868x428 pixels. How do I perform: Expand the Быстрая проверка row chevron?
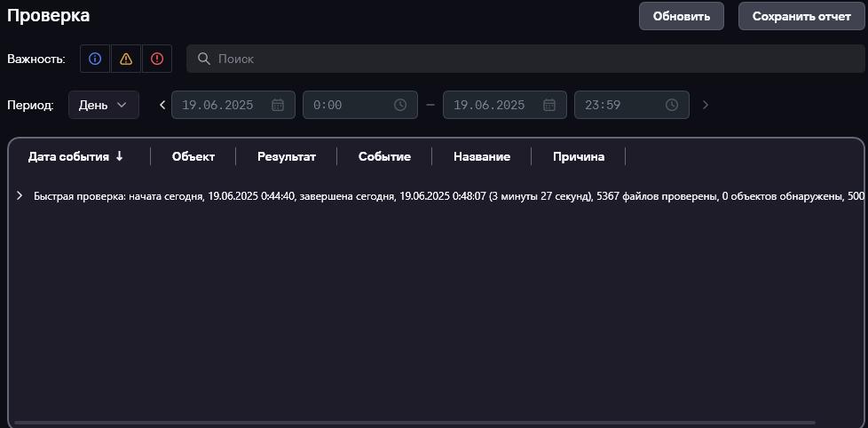pyautogui.click(x=20, y=195)
